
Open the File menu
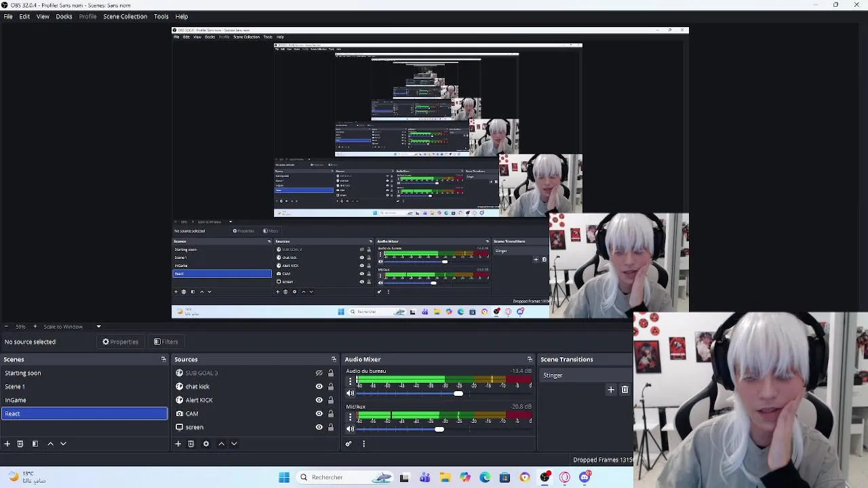pyautogui.click(x=8, y=16)
